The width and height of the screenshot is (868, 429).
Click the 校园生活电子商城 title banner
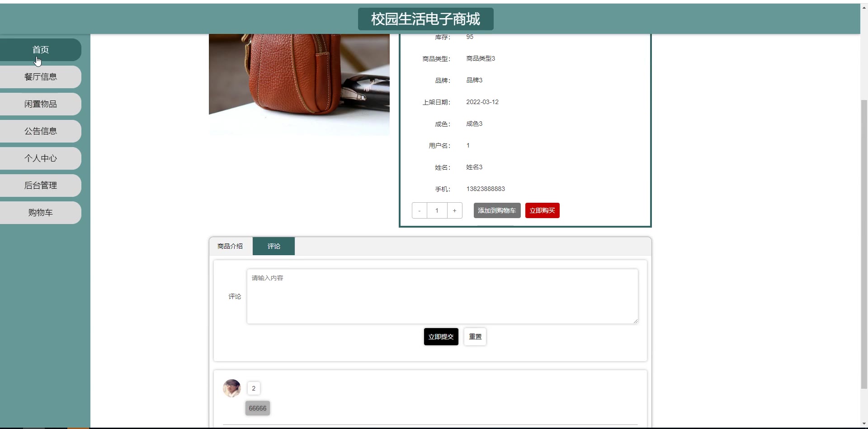[x=425, y=19]
